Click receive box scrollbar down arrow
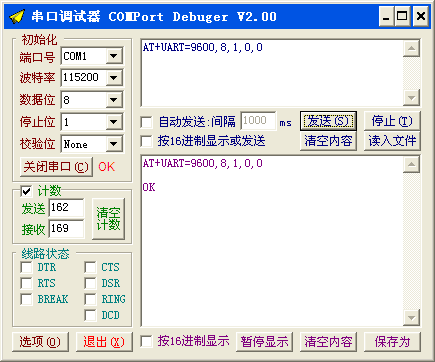Screen dimensions: 435x362 [x=411, y=318]
